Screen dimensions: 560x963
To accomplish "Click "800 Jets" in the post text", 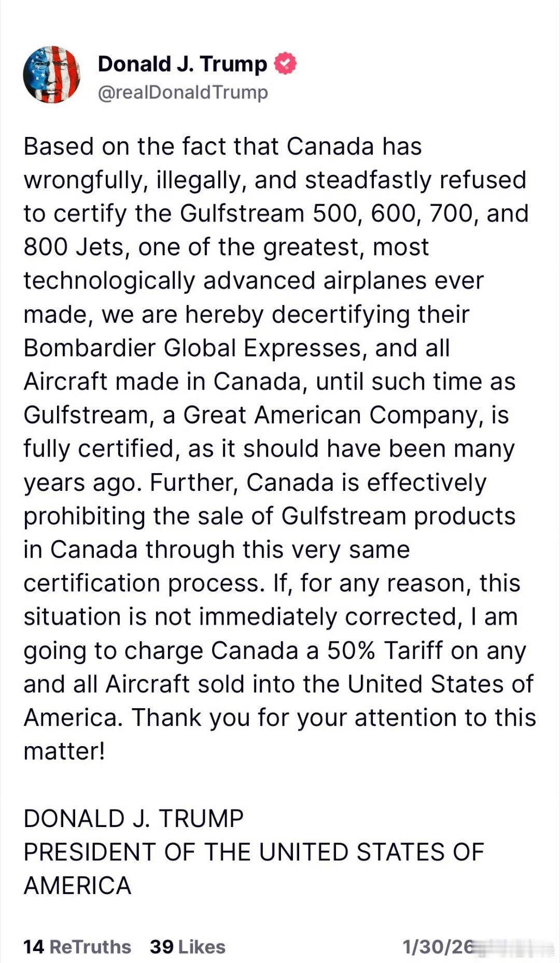I will coord(74,247).
